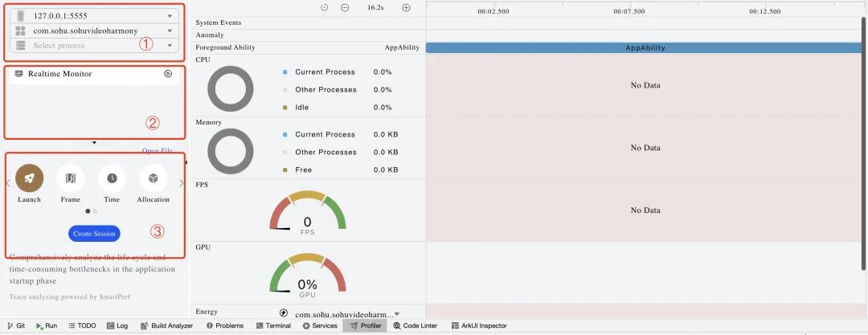Open the Git tool window tab
Screen dimensions: 868x335
click(16, 325)
